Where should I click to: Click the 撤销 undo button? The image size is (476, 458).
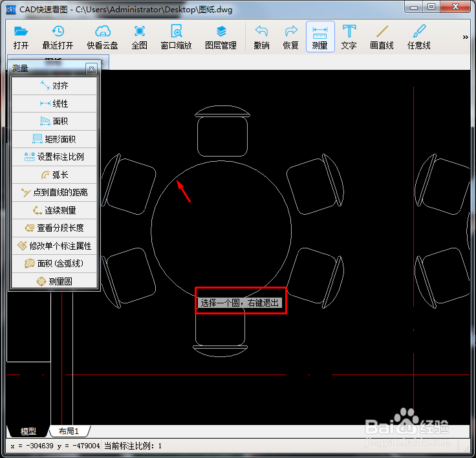click(x=261, y=37)
